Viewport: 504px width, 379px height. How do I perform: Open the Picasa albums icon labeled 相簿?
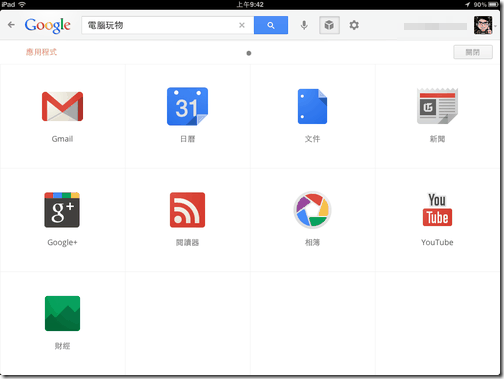312,210
